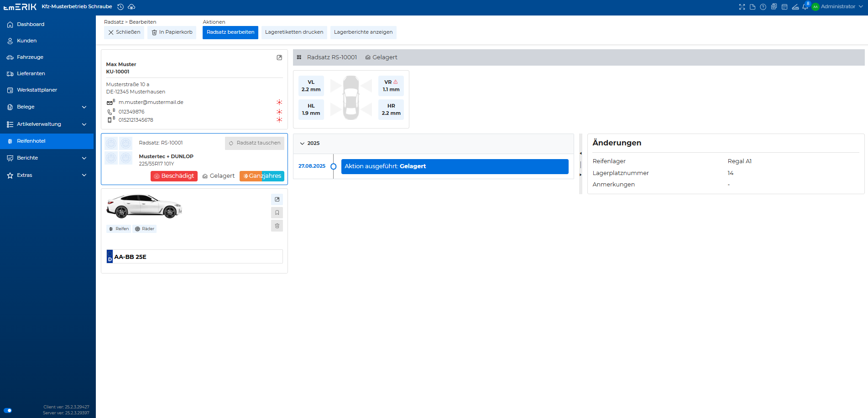Click the right arrow on panel splitter
Image resolution: width=868 pixels, height=418 pixels.
(x=580, y=175)
